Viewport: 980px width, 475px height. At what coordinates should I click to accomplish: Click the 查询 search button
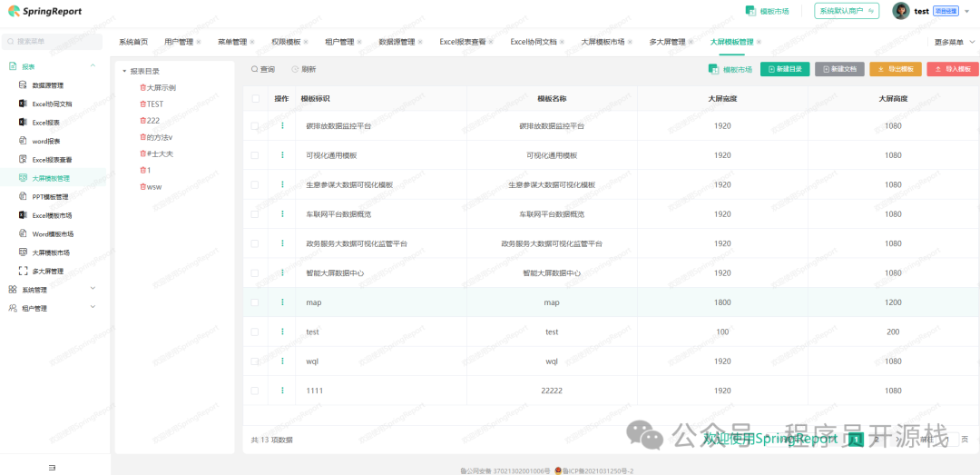[263, 69]
